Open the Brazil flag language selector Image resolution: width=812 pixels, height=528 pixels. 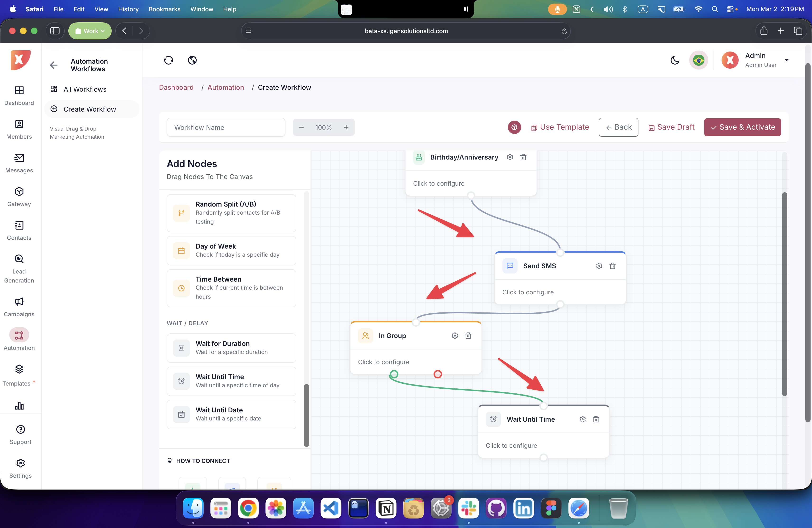pos(698,60)
